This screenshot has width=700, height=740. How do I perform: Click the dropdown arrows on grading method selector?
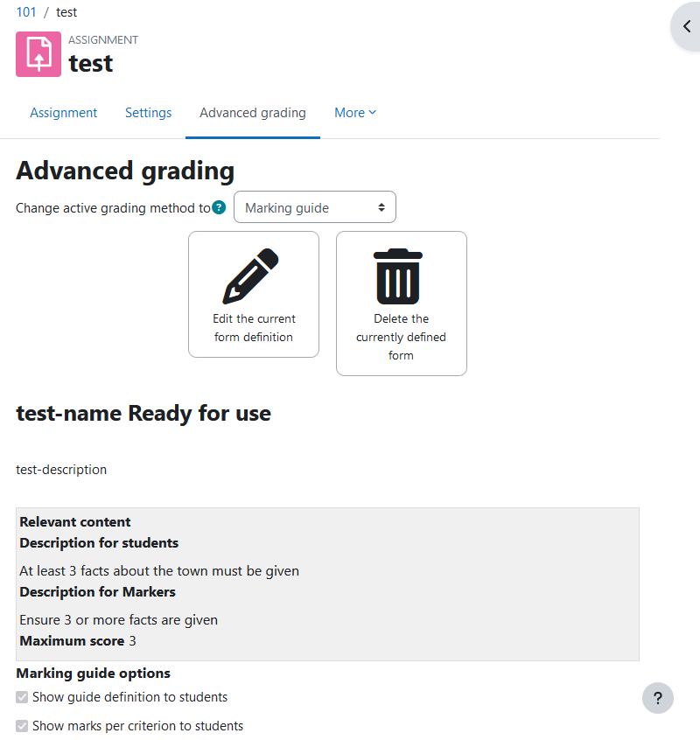[x=381, y=207]
